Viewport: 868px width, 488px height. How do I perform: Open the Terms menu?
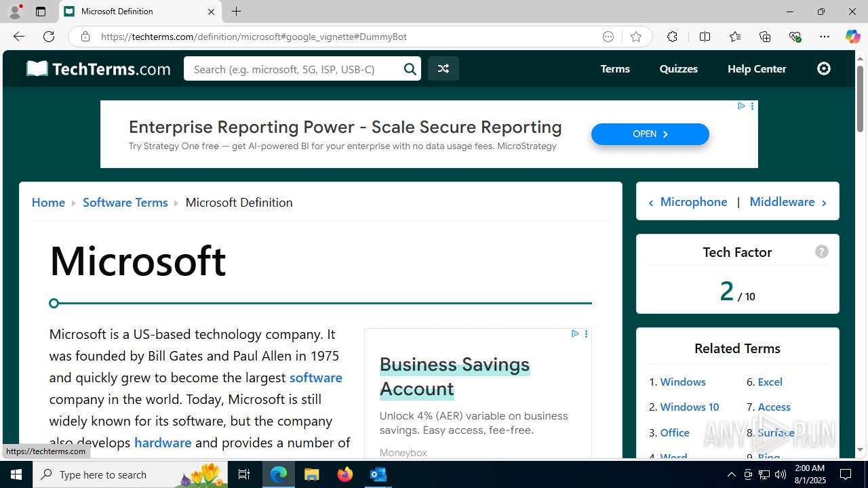point(615,68)
